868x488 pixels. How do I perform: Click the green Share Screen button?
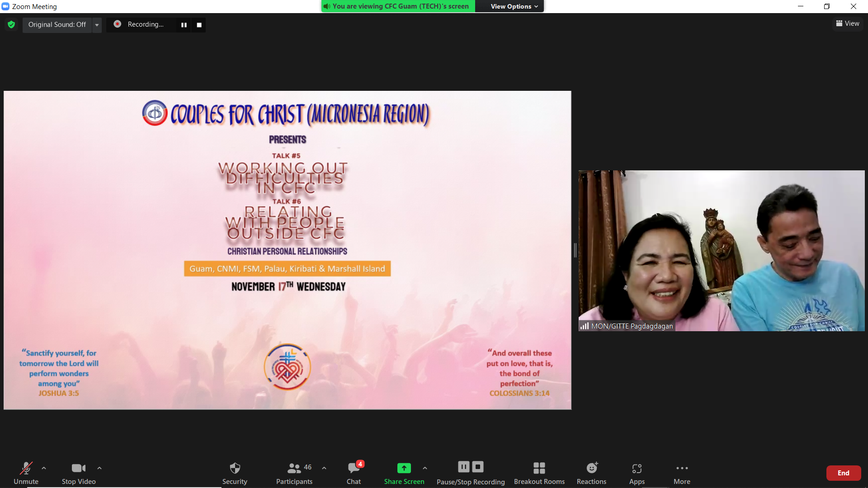[x=404, y=473]
